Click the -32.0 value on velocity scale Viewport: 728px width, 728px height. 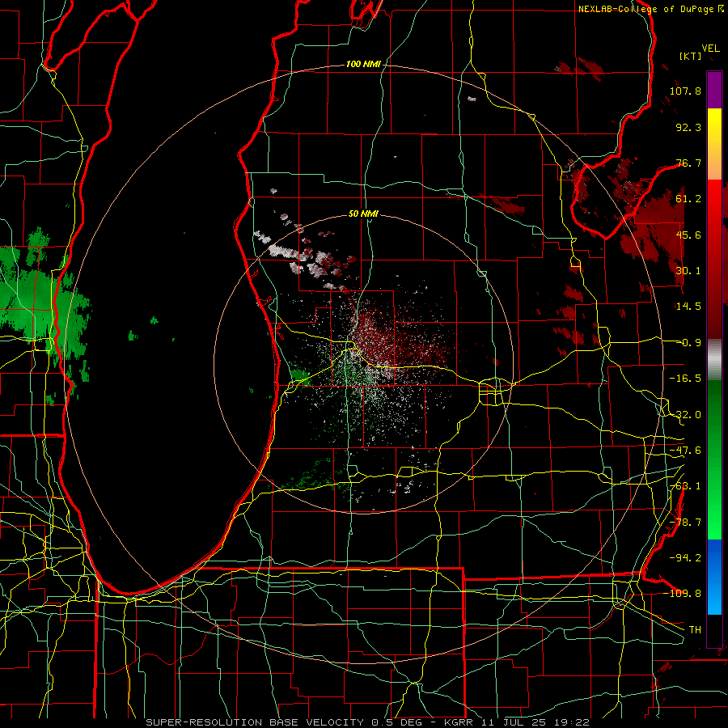pyautogui.click(x=685, y=415)
